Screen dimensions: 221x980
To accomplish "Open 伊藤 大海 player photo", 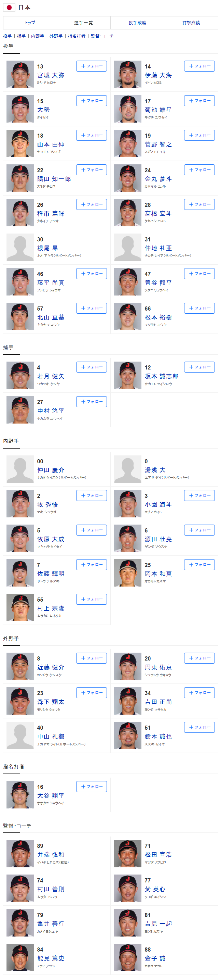I will pyautogui.click(x=128, y=75).
